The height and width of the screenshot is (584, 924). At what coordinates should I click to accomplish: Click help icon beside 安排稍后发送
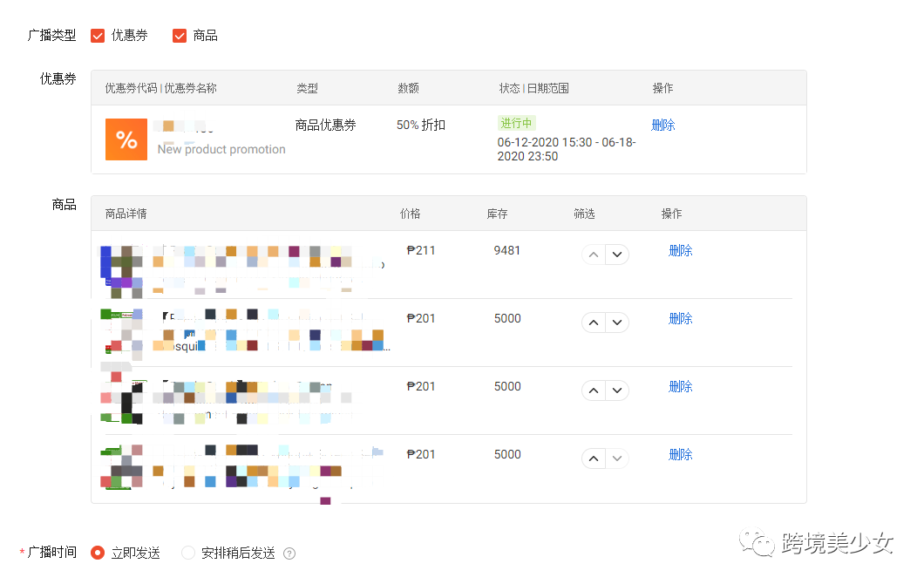tap(289, 553)
